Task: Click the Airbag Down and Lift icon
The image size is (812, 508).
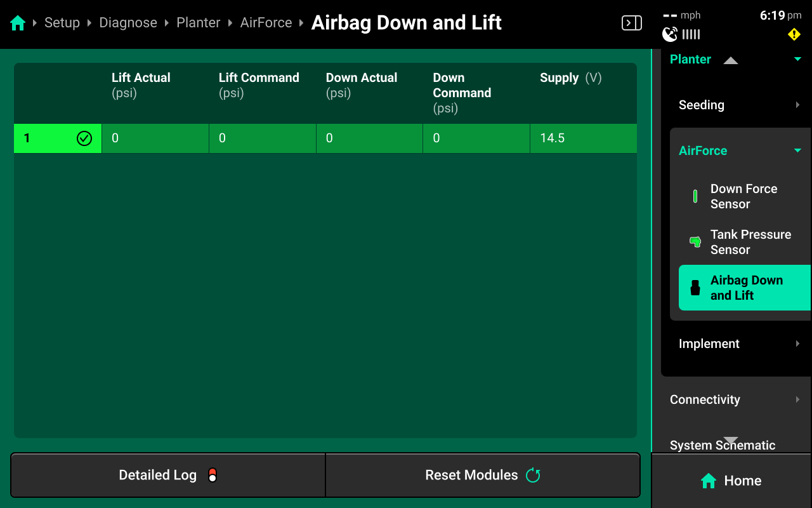Action: point(695,288)
